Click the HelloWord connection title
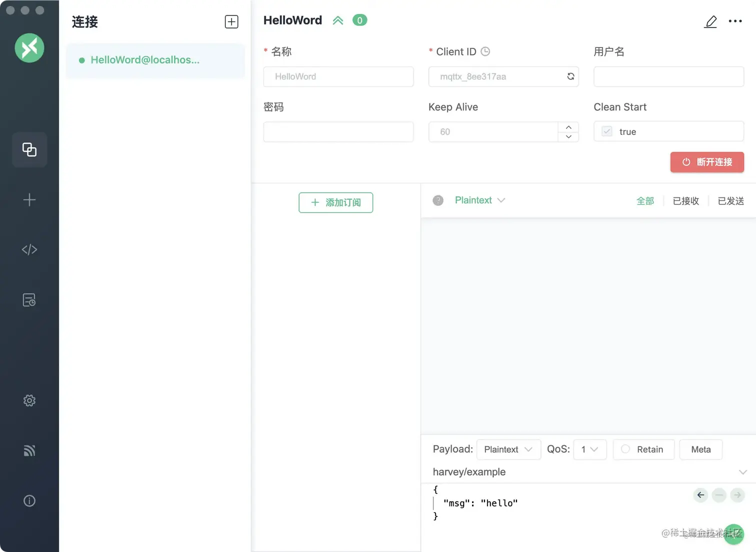The width and height of the screenshot is (756, 552). coord(293,20)
